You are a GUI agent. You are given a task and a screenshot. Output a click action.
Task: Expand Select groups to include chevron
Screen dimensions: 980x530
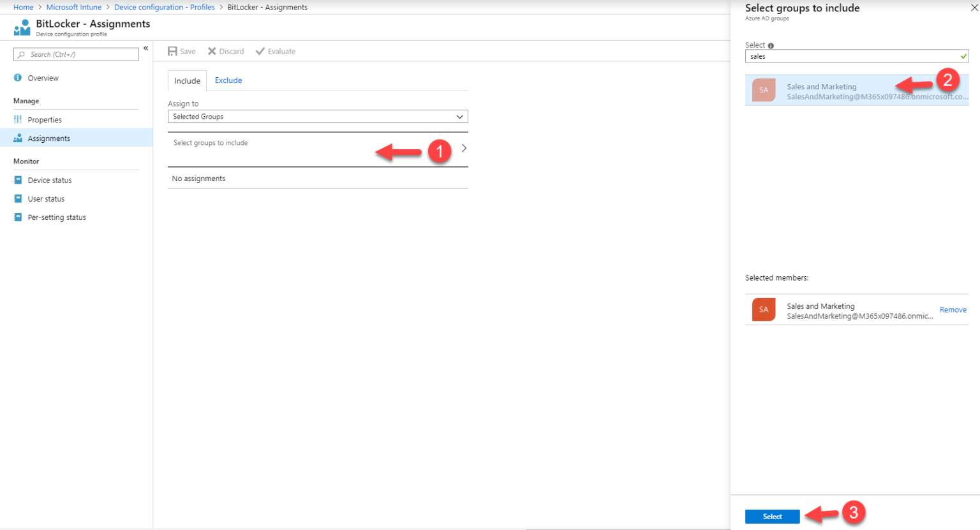(464, 147)
